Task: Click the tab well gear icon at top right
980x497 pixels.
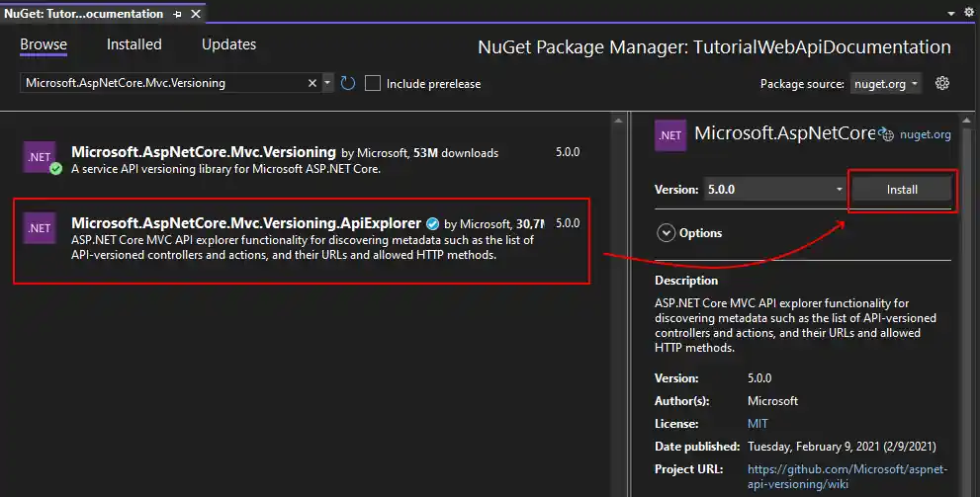Action: pyautogui.click(x=969, y=13)
